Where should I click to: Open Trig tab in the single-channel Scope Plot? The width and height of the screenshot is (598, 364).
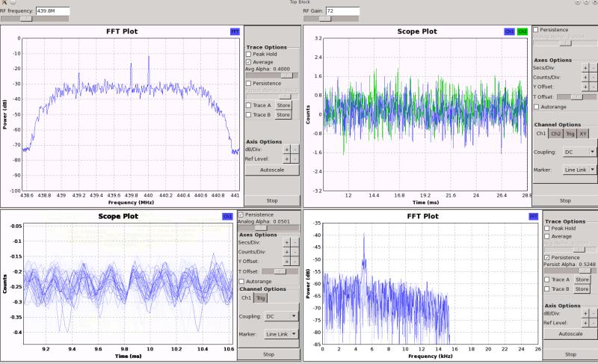pyautogui.click(x=260, y=298)
